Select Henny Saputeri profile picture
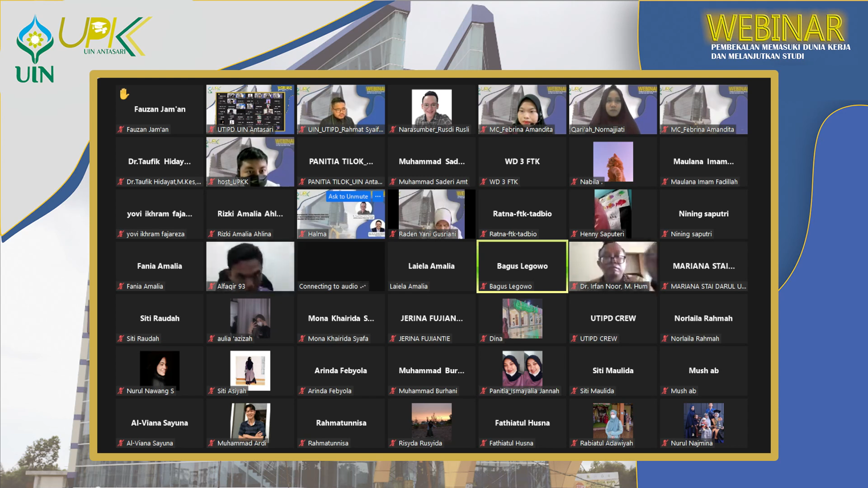868x488 pixels. click(x=613, y=213)
